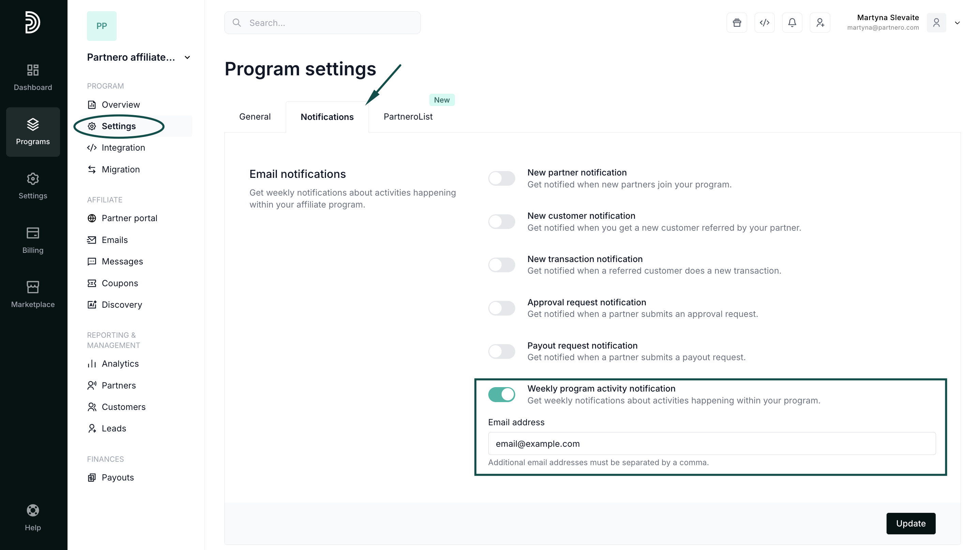
Task: Switch to the PartneroList tab
Action: click(408, 117)
